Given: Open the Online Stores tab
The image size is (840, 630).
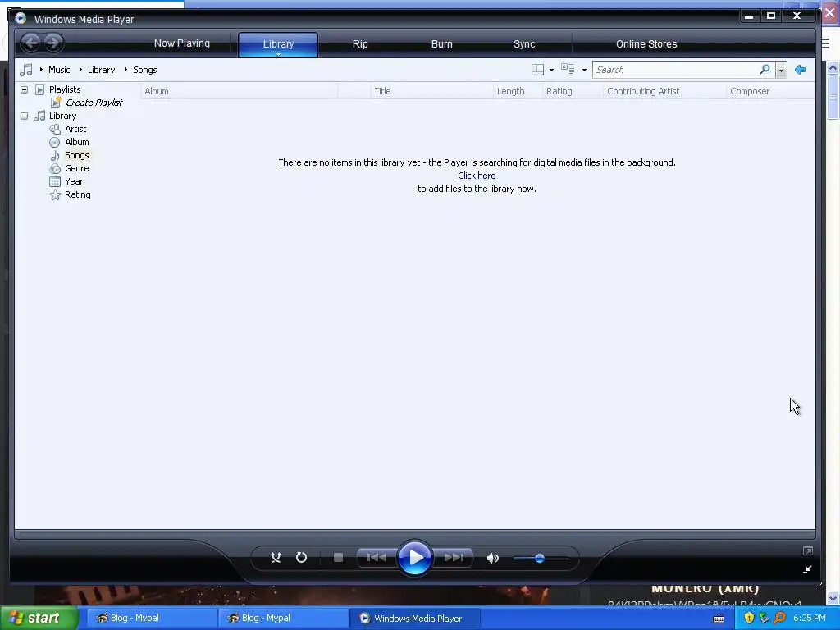Looking at the screenshot, I should [x=646, y=44].
